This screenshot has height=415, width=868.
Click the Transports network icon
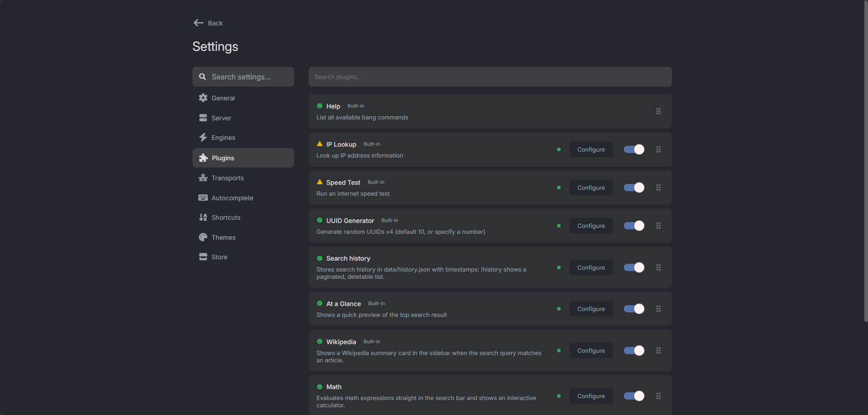point(203,178)
